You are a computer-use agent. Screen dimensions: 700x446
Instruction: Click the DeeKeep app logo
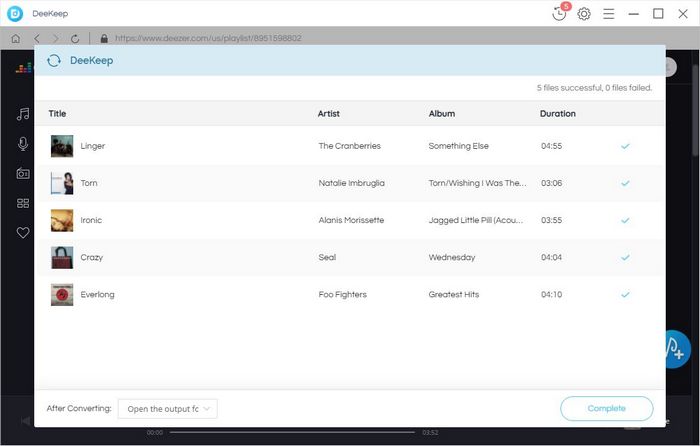point(15,13)
